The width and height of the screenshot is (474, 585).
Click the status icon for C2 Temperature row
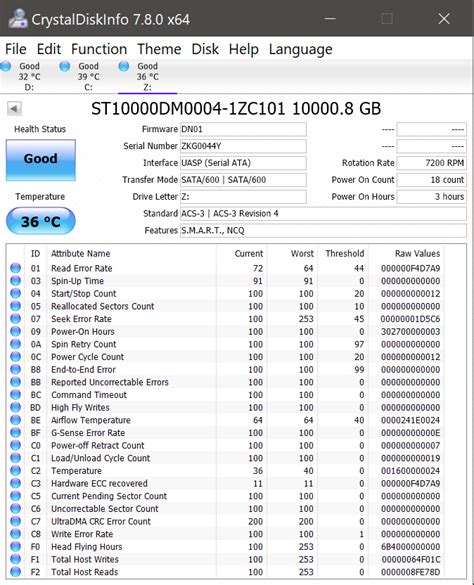tap(15, 470)
